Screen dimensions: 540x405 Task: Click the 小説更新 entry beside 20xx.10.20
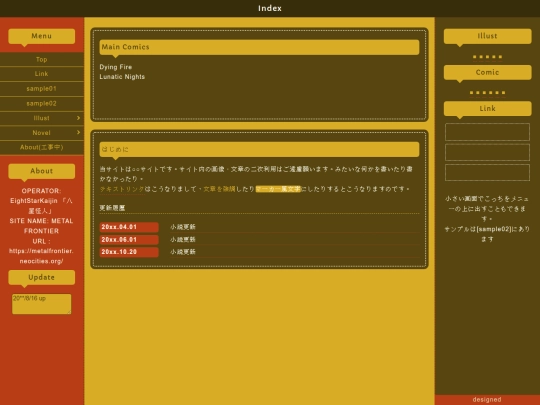183,252
